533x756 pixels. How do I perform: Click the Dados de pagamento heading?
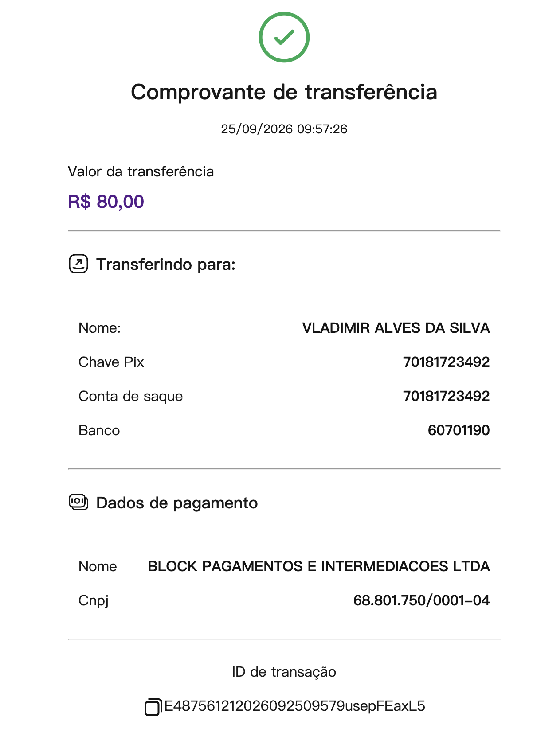click(177, 503)
